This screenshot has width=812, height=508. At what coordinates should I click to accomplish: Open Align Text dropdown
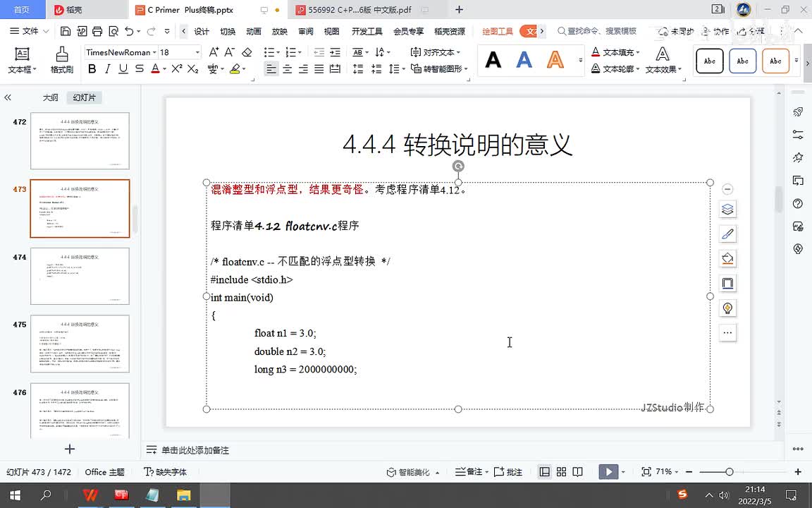tap(435, 52)
